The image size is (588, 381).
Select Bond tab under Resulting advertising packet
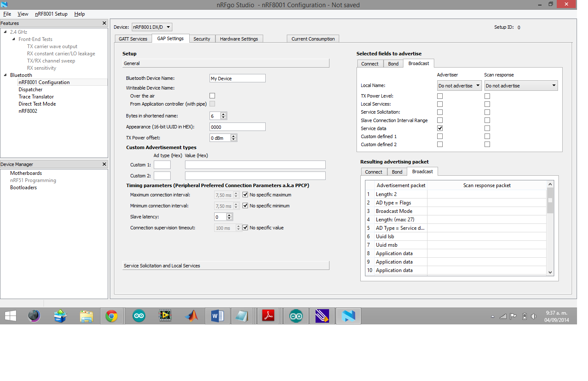(x=397, y=172)
